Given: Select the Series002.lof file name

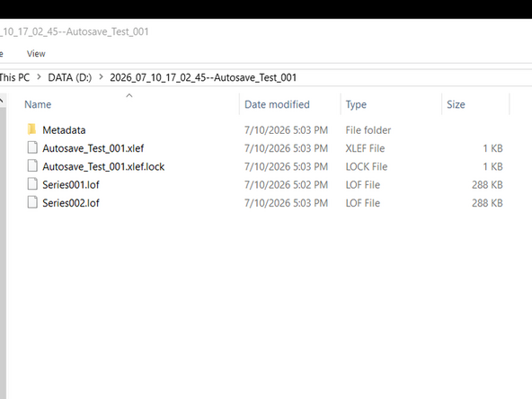Looking at the screenshot, I should tap(71, 203).
